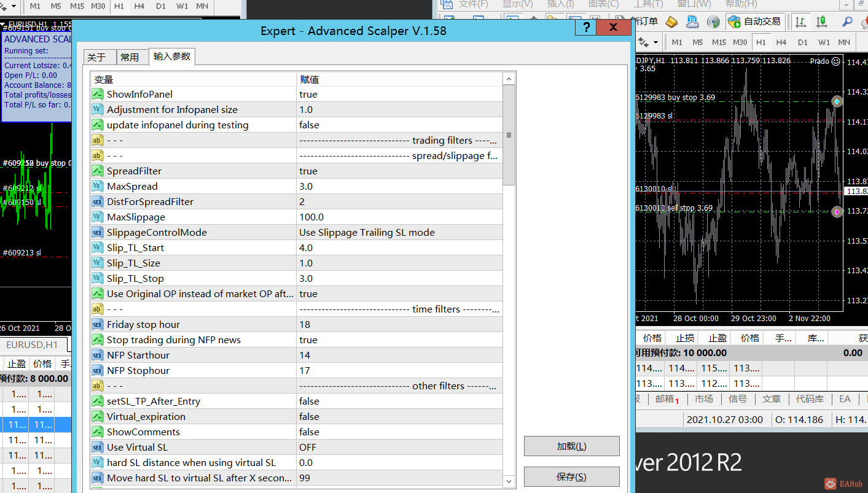
Task: Click the 加载(L) load button
Action: pyautogui.click(x=571, y=446)
